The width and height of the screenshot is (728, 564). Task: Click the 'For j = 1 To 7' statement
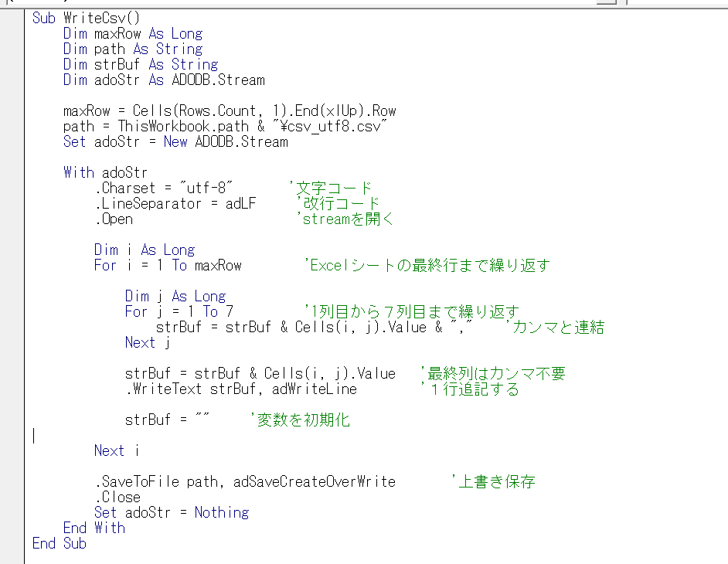coord(179,311)
